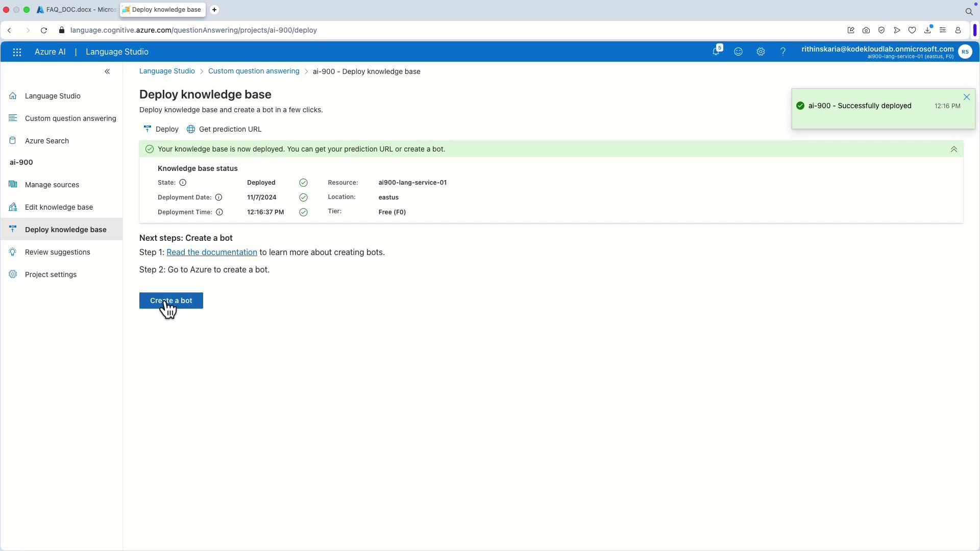The height and width of the screenshot is (551, 980).
Task: Switch to FAQ_DOC.docx browser tab
Action: tap(77, 10)
